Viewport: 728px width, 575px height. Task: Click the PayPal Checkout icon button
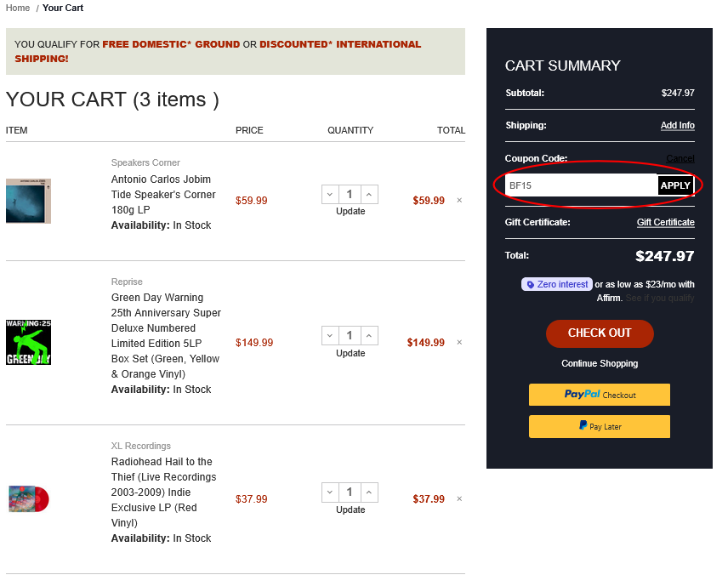[x=599, y=395]
